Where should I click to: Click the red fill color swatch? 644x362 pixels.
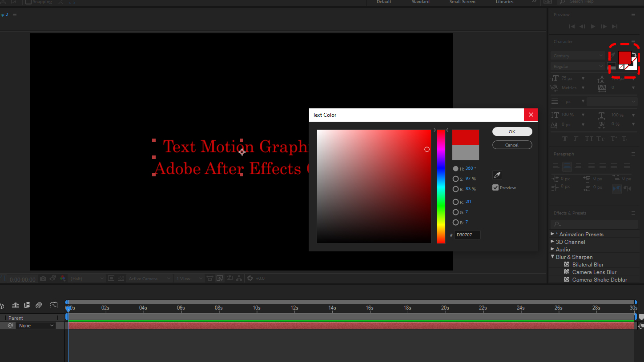point(625,58)
